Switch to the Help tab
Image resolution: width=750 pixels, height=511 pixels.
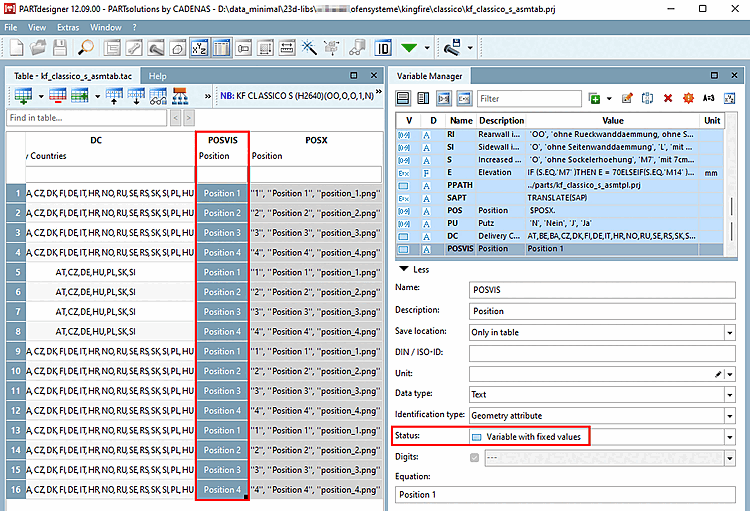pyautogui.click(x=157, y=75)
